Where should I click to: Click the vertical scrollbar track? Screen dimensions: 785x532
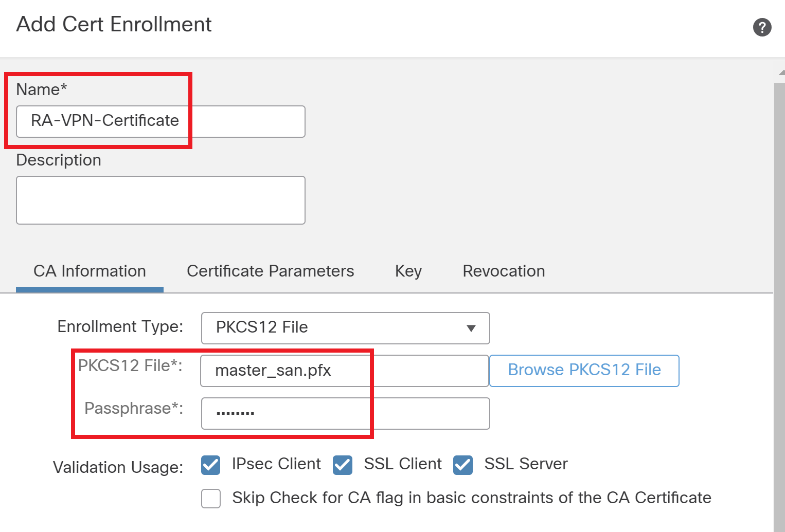[779, 308]
